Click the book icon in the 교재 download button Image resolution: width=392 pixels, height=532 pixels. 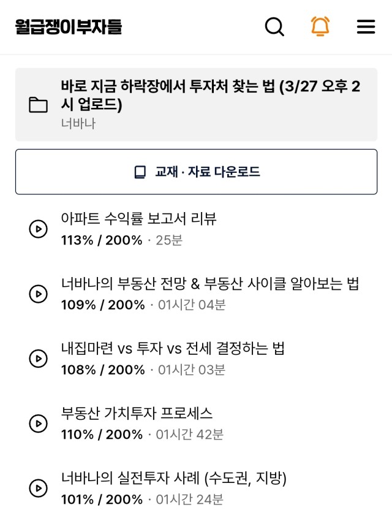click(140, 172)
